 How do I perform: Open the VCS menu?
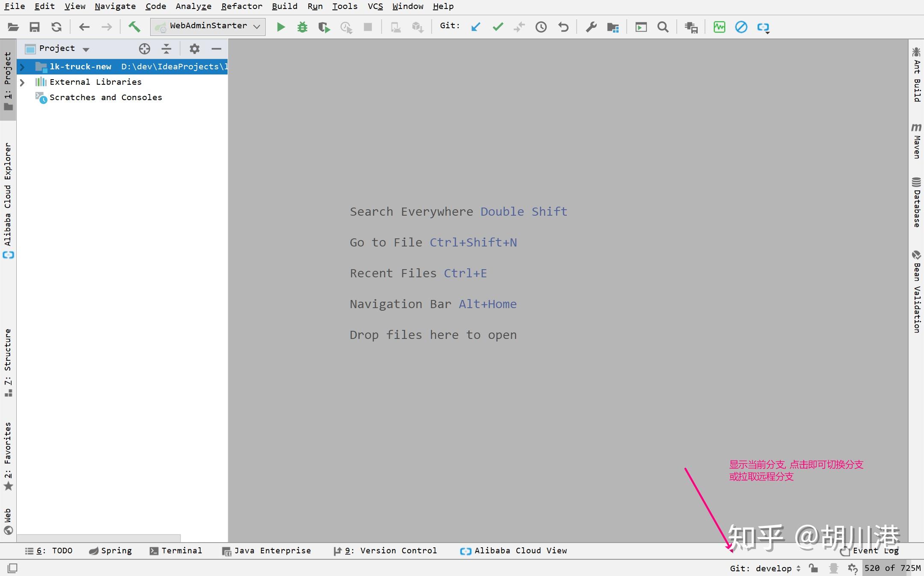click(x=375, y=6)
